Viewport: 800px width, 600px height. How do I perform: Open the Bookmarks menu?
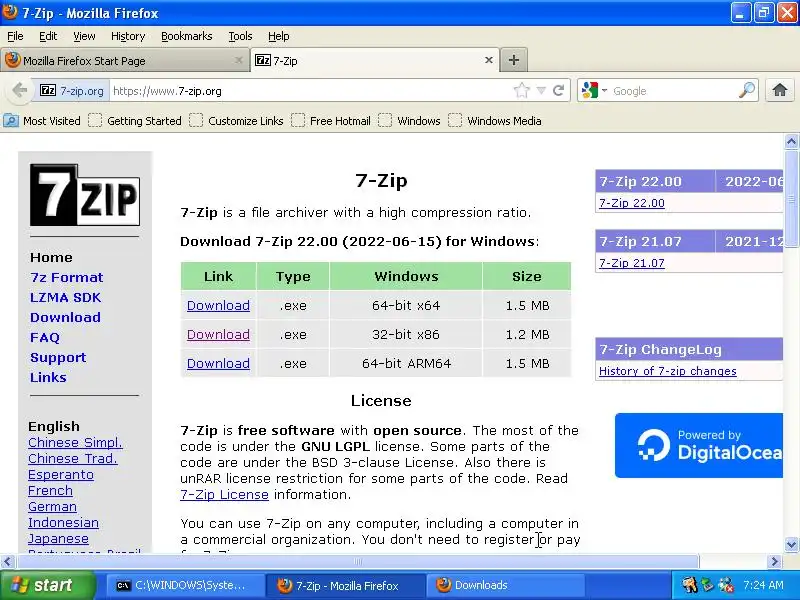point(187,36)
